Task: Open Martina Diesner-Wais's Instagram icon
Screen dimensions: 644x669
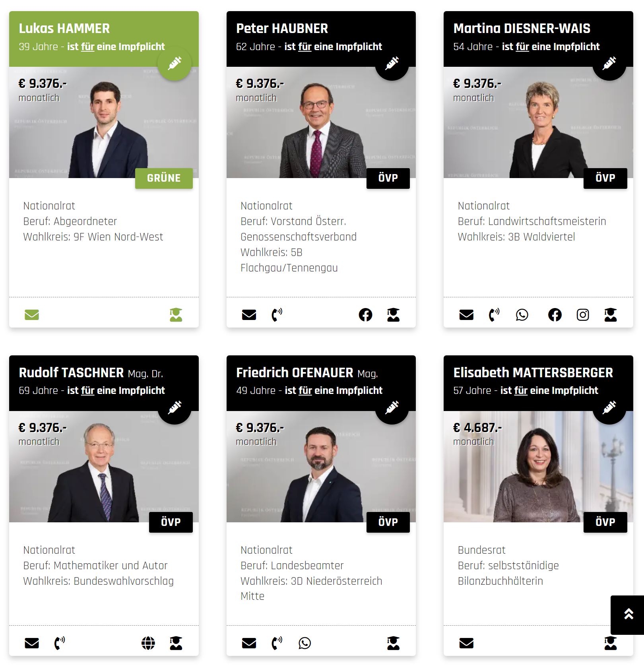Action: click(583, 315)
